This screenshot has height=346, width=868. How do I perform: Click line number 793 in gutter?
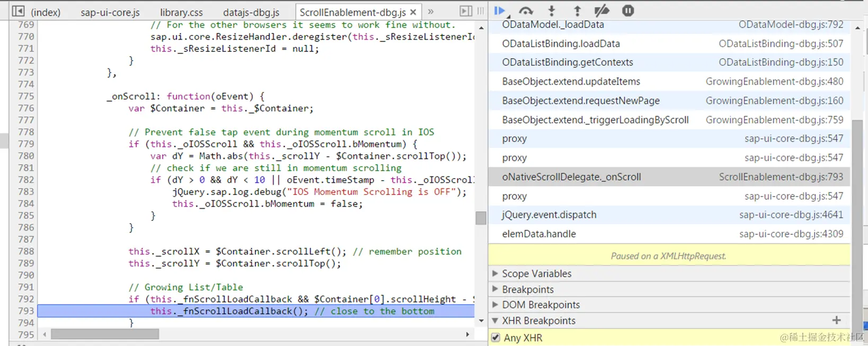pos(25,311)
